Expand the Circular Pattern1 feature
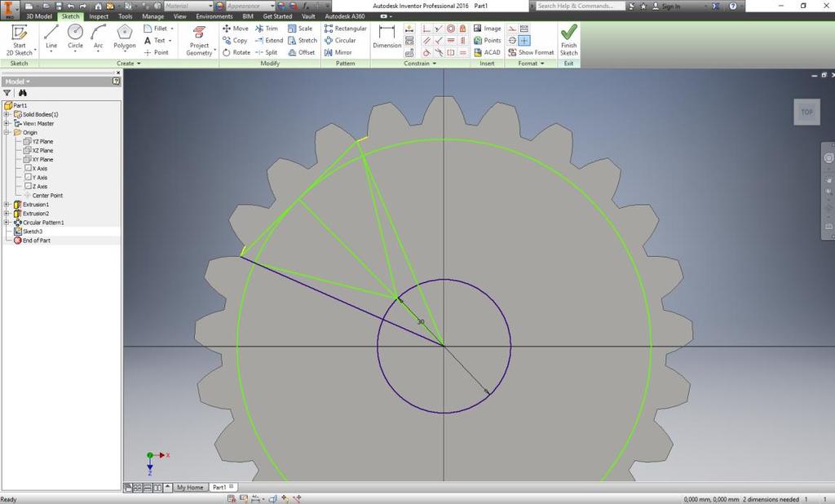 pyautogui.click(x=7, y=223)
